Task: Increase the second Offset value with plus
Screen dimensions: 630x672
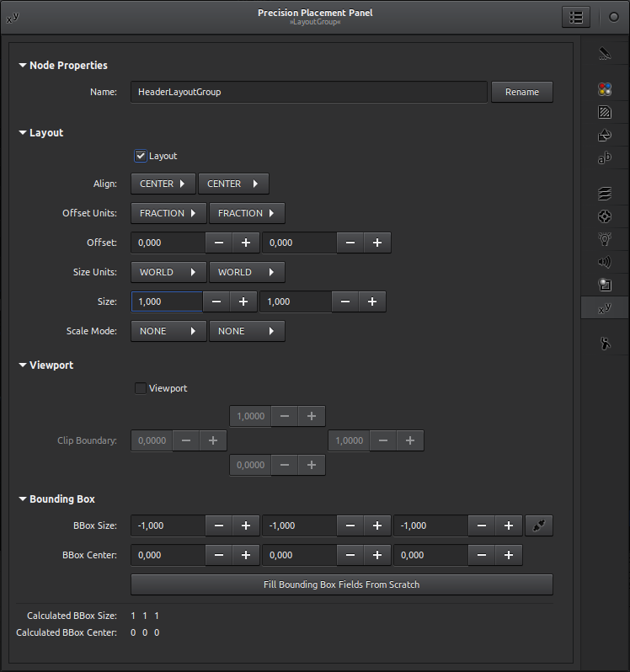Action: [x=377, y=243]
